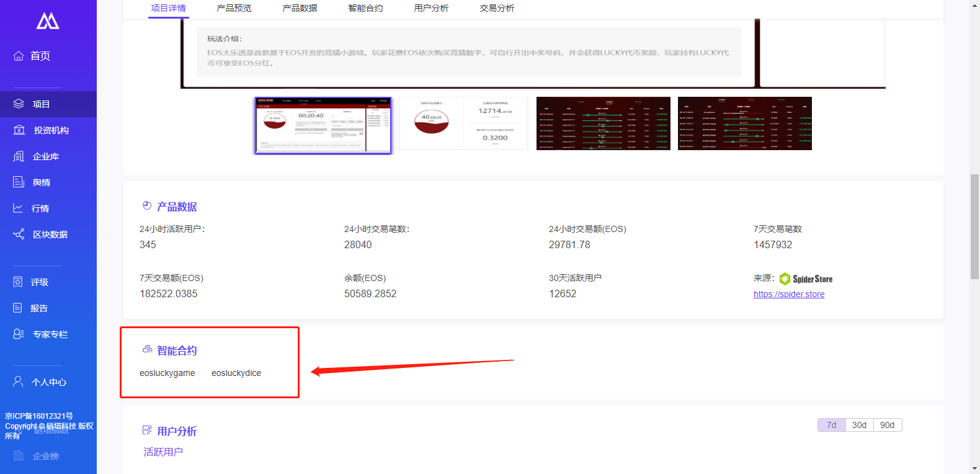
Task: Click the 投资机构 bank icon
Action: [x=19, y=130]
